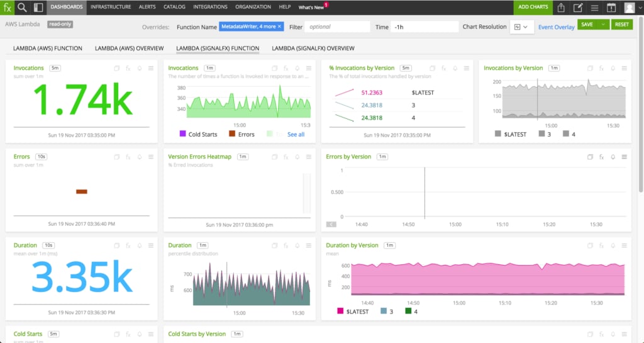Click the share icon next to Add Charts
The image size is (644, 343).
click(562, 8)
